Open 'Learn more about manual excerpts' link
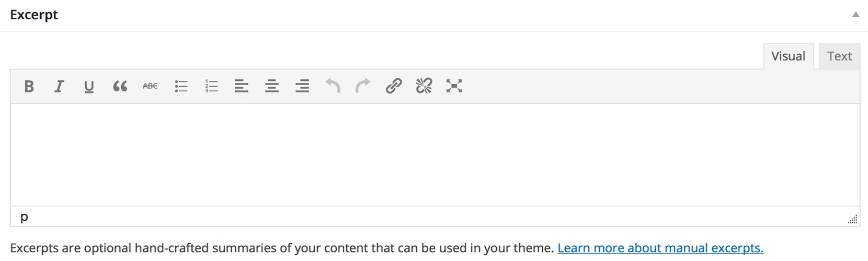The height and width of the screenshot is (261, 868). (660, 248)
